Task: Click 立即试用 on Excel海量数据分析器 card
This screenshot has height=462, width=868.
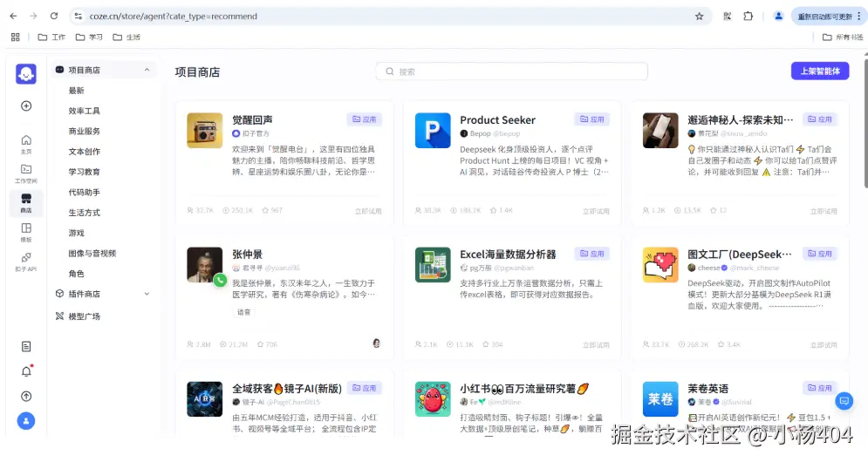Action: [x=596, y=345]
